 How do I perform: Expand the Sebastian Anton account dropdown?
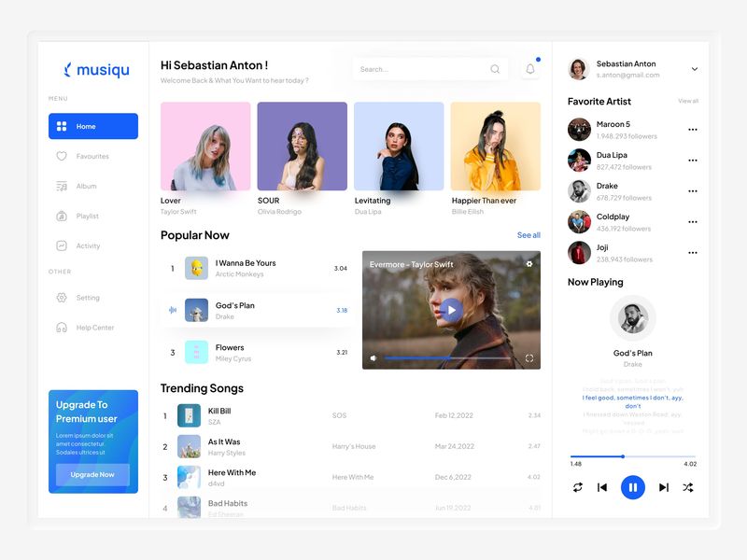point(695,69)
